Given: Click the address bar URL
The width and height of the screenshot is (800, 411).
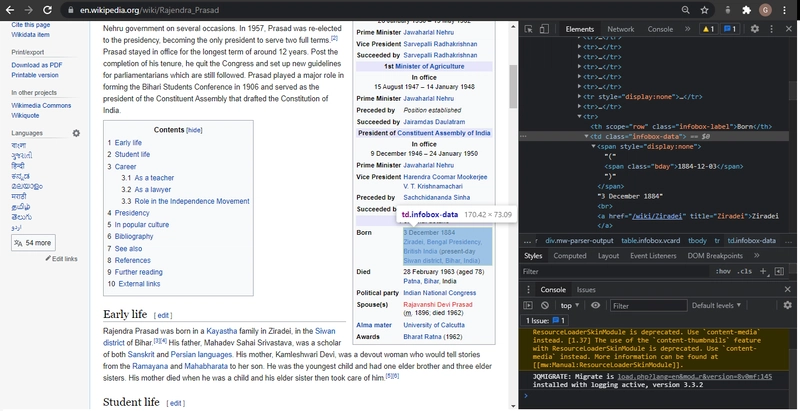Looking at the screenshot, I should (149, 10).
